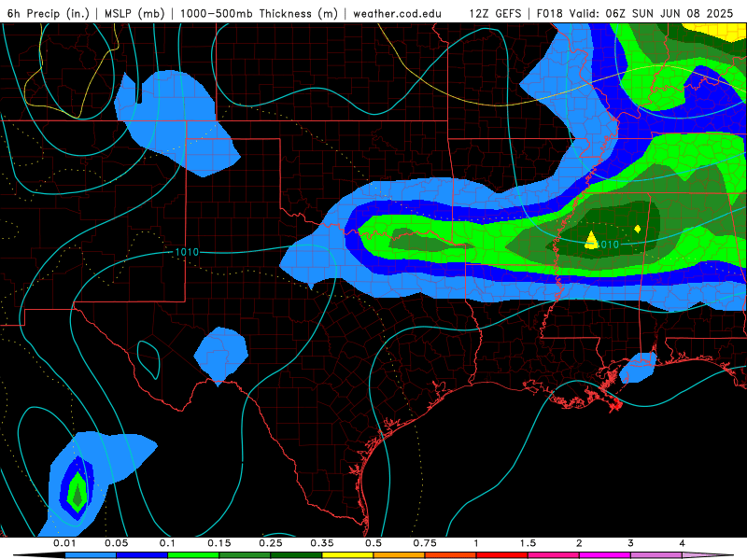
Task: Open the weather.cod.edu source text
Action: coord(397,13)
